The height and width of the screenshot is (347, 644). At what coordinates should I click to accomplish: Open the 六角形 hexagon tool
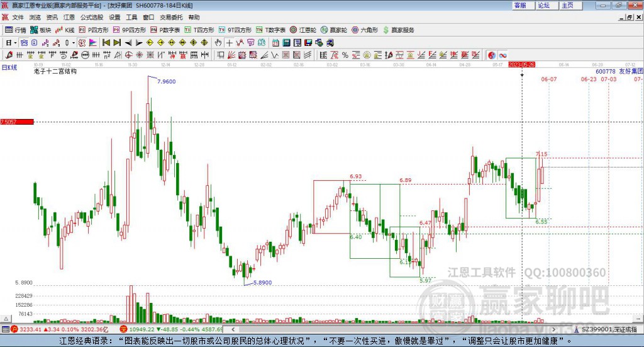[x=365, y=30]
